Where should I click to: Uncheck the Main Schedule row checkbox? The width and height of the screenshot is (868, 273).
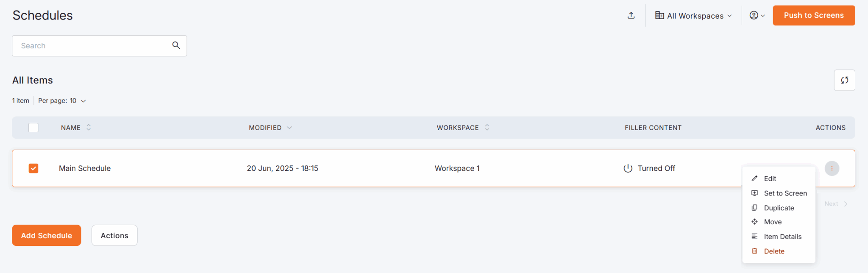coord(33,168)
